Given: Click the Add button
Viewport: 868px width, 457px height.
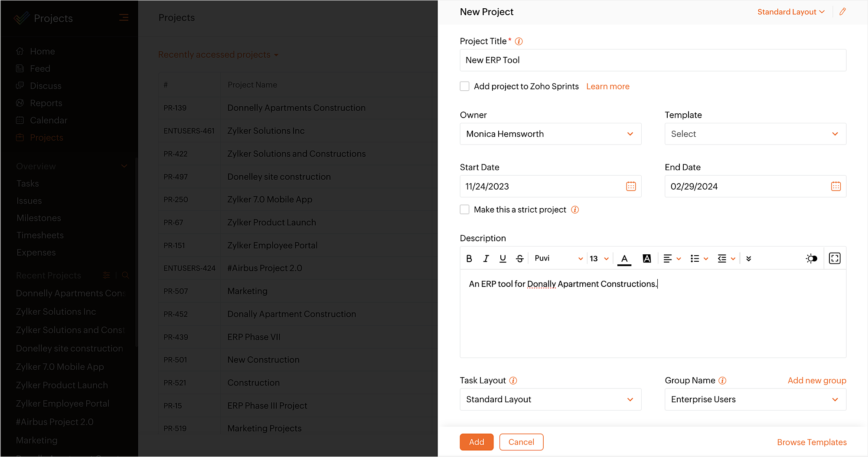Looking at the screenshot, I should click(476, 442).
